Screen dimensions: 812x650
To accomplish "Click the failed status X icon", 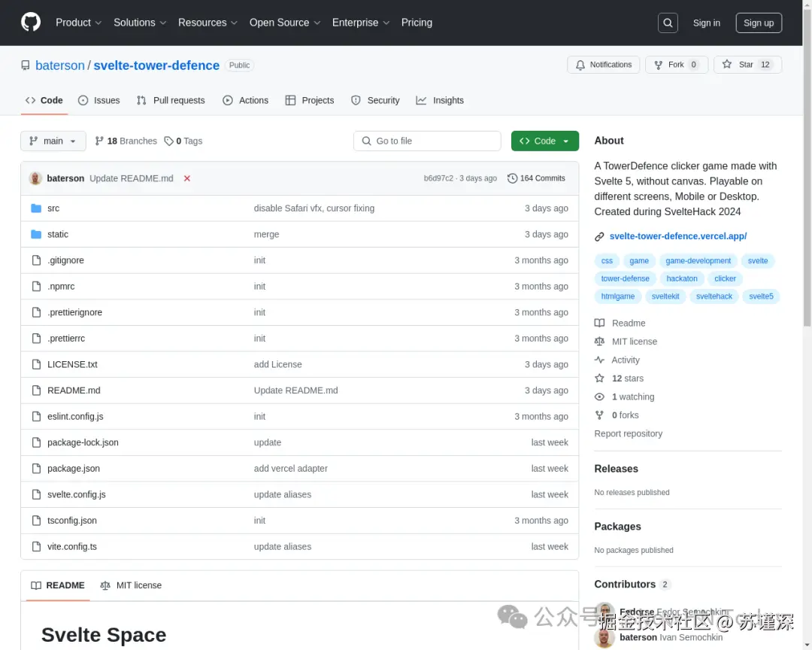I will [187, 178].
